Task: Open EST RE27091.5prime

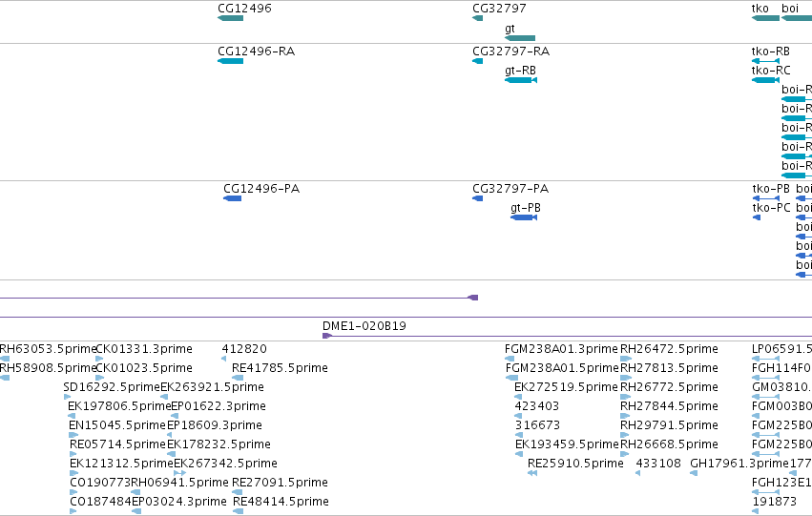Action: pyautogui.click(x=280, y=483)
